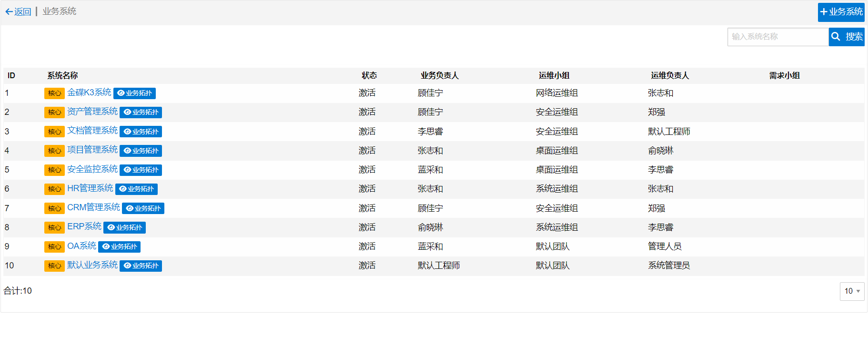Open the 默认业务系统 link

[92, 265]
